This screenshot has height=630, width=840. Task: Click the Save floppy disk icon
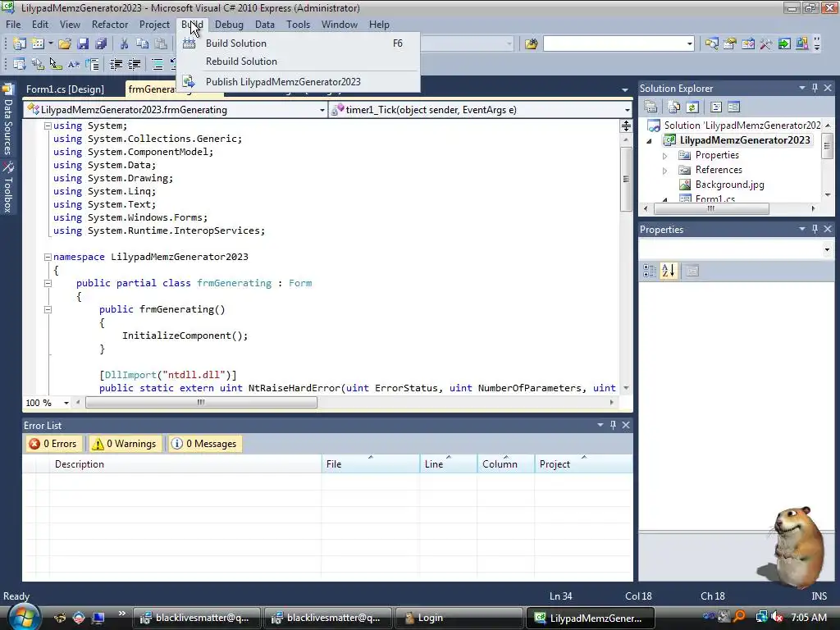coord(83,43)
